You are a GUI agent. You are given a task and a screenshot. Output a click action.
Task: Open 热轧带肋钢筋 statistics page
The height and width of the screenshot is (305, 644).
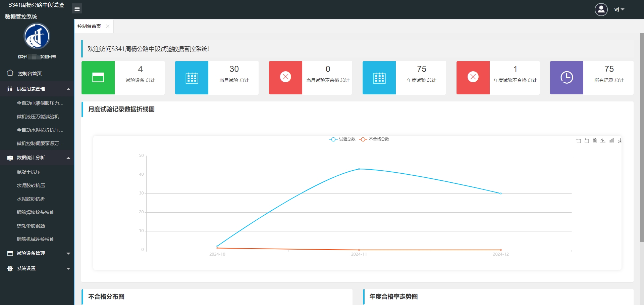tap(31, 226)
